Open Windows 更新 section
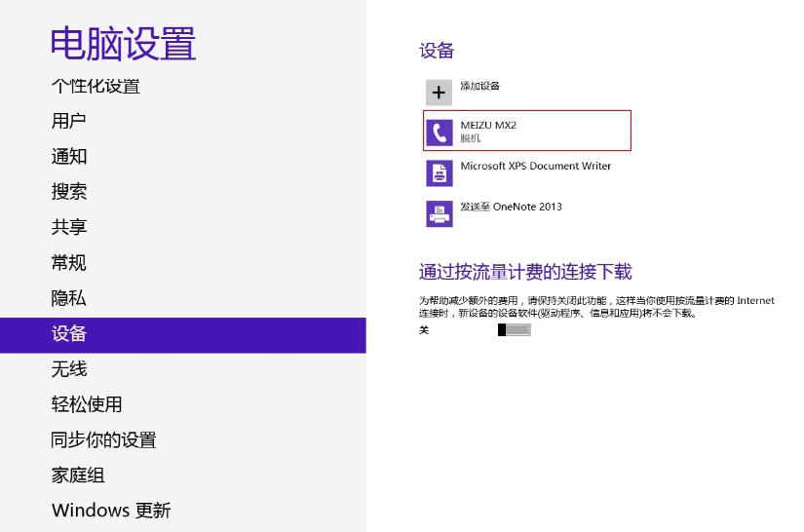The image size is (804, 532). coord(111,511)
